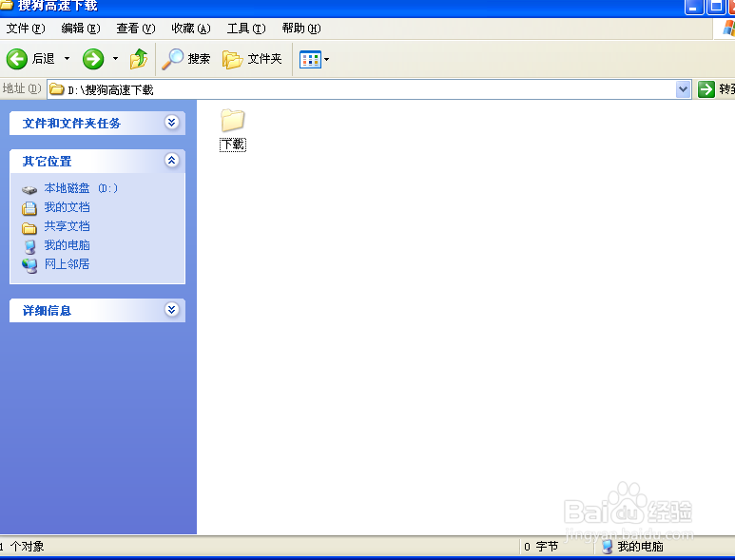The width and height of the screenshot is (735, 560).
Task: Click the local disk drive icon
Action: pyautogui.click(x=29, y=190)
